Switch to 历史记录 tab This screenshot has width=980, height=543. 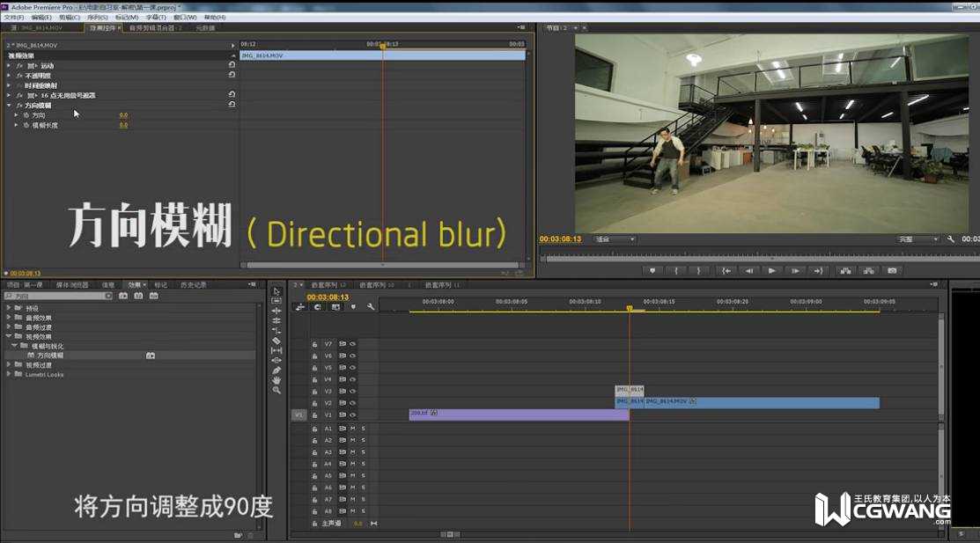[193, 285]
